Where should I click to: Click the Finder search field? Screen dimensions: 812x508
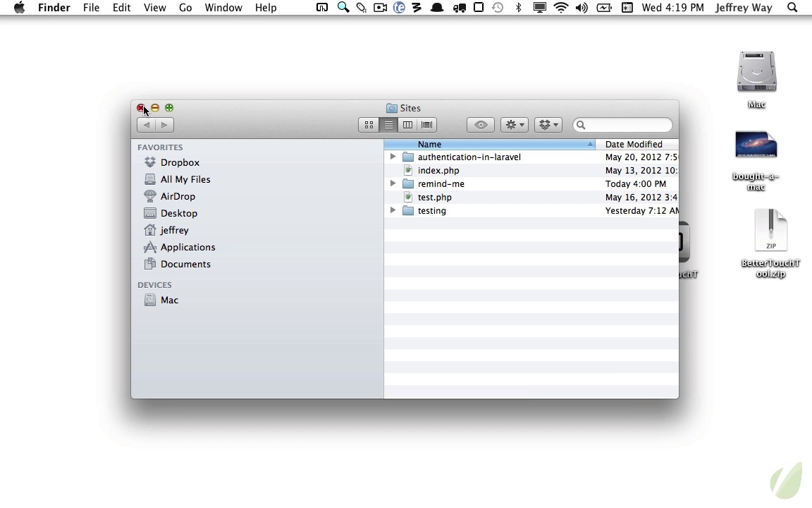623,125
